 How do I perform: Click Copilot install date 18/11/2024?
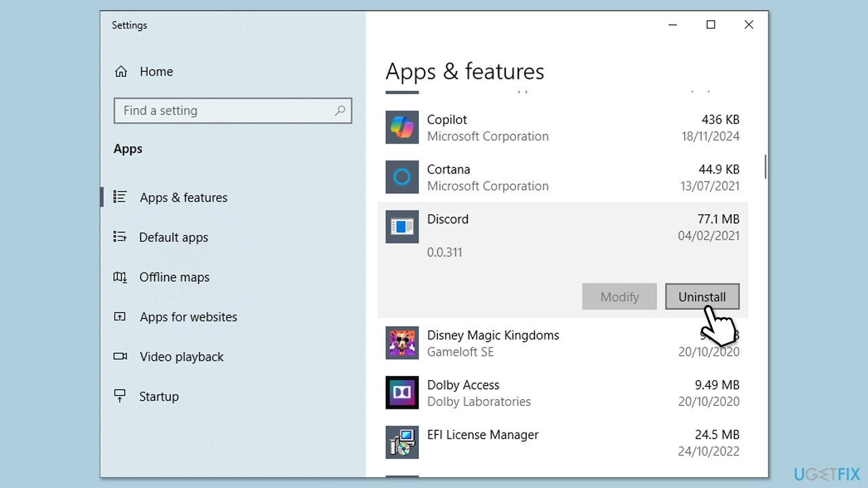tap(711, 136)
